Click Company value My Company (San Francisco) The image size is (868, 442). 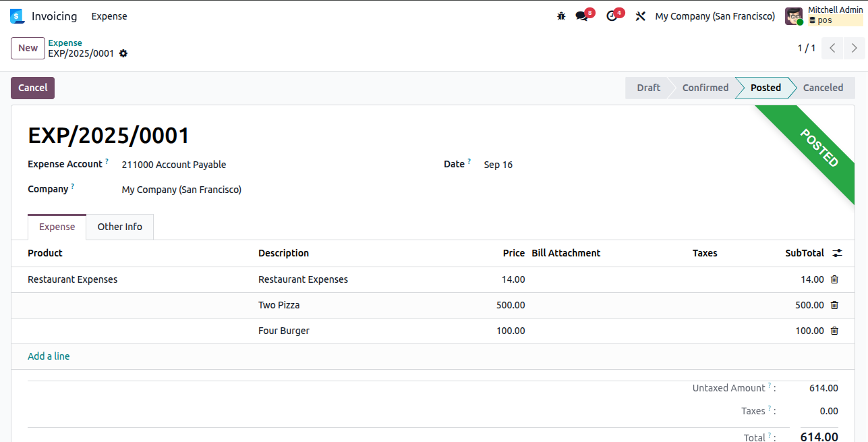[181, 190]
